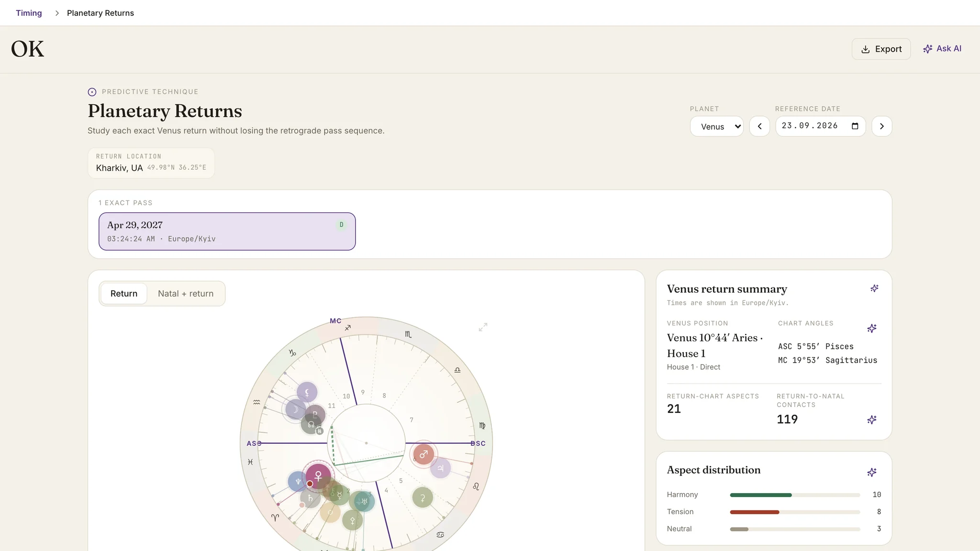
Task: Select the Apr 29, 2027 exact pass card
Action: (x=227, y=231)
